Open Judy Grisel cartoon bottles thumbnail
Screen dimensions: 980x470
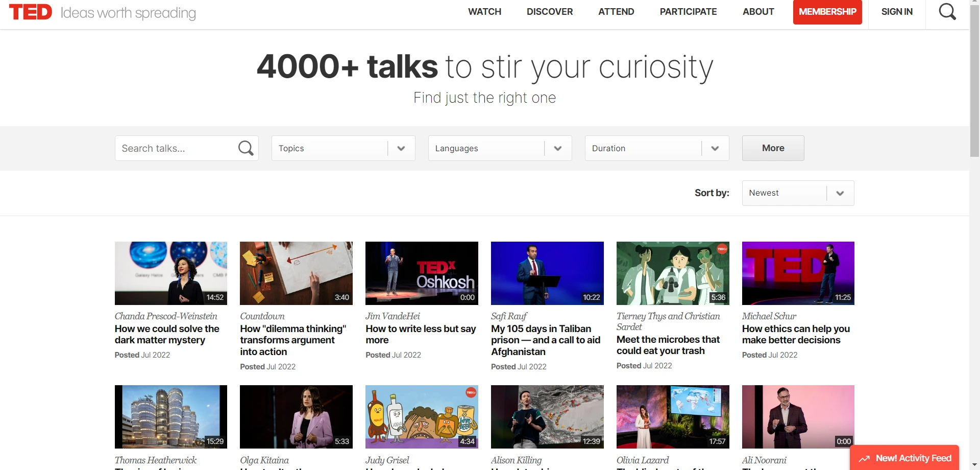coord(422,417)
